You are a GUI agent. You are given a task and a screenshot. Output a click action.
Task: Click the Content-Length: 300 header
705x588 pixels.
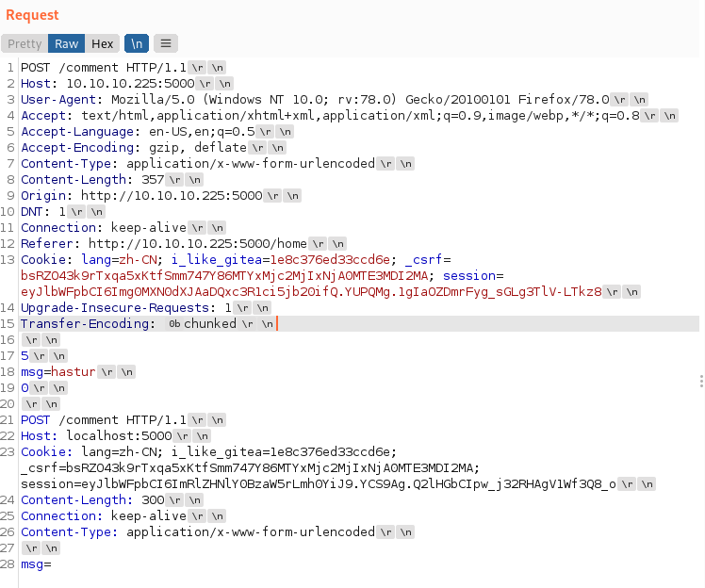tap(92, 500)
